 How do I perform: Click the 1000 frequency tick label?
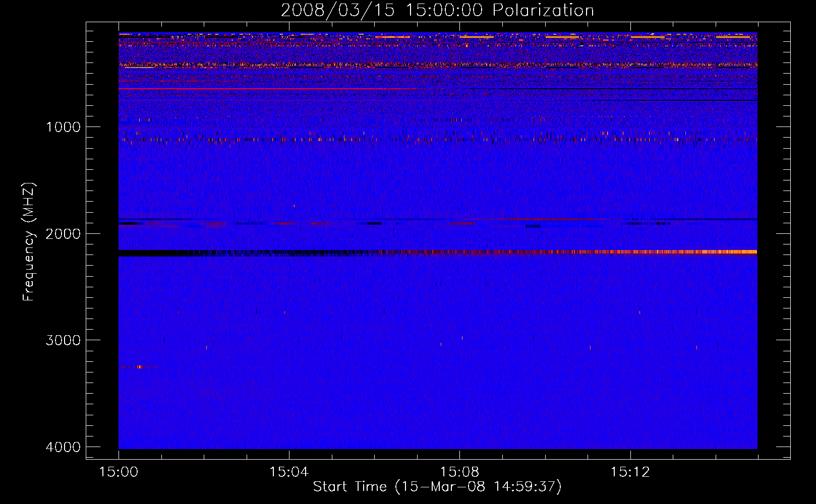(x=63, y=127)
